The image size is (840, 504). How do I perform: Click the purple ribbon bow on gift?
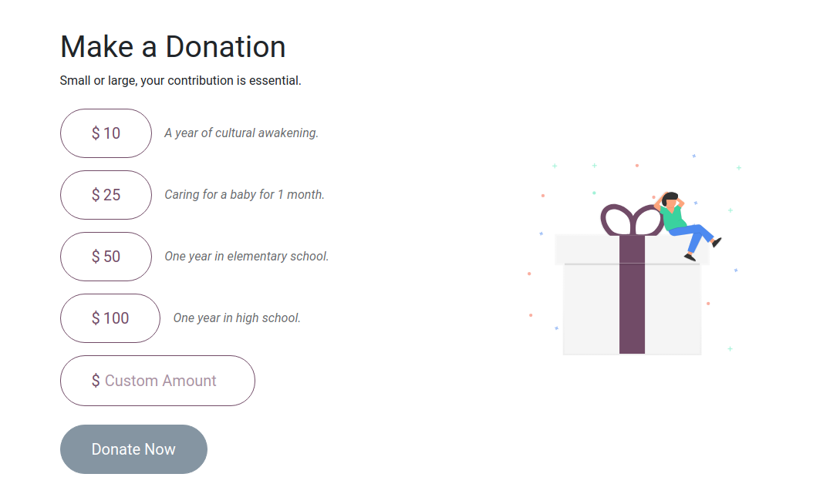pyautogui.click(x=633, y=220)
